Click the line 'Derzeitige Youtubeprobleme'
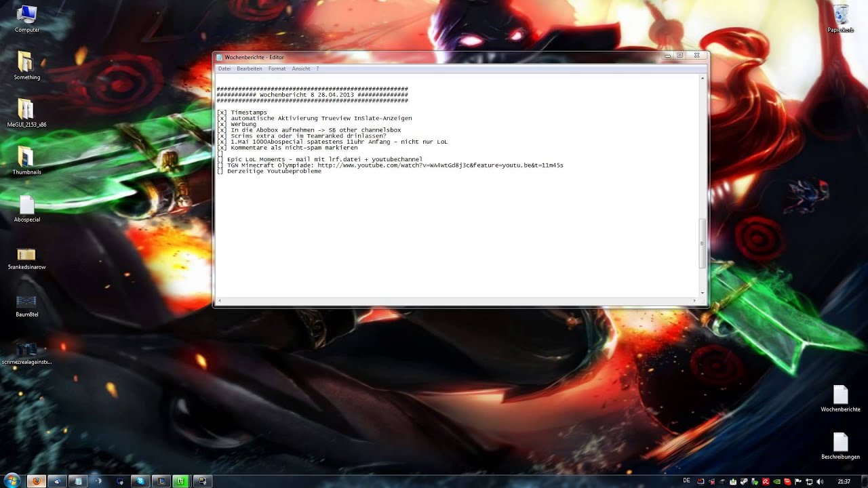 point(275,171)
